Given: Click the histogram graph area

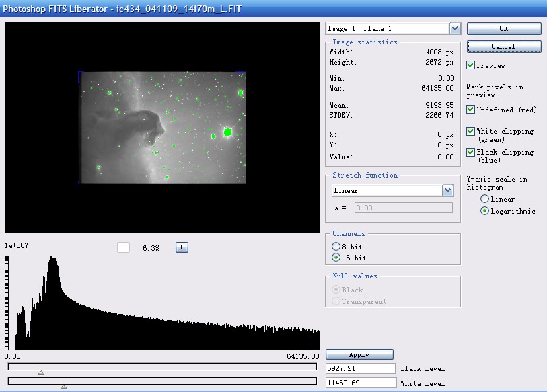Looking at the screenshot, I should [x=164, y=303].
